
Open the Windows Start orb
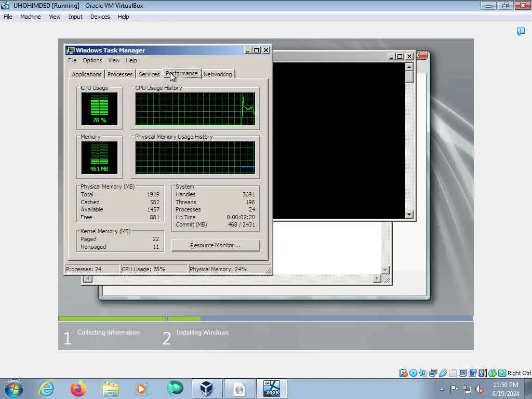click(14, 389)
